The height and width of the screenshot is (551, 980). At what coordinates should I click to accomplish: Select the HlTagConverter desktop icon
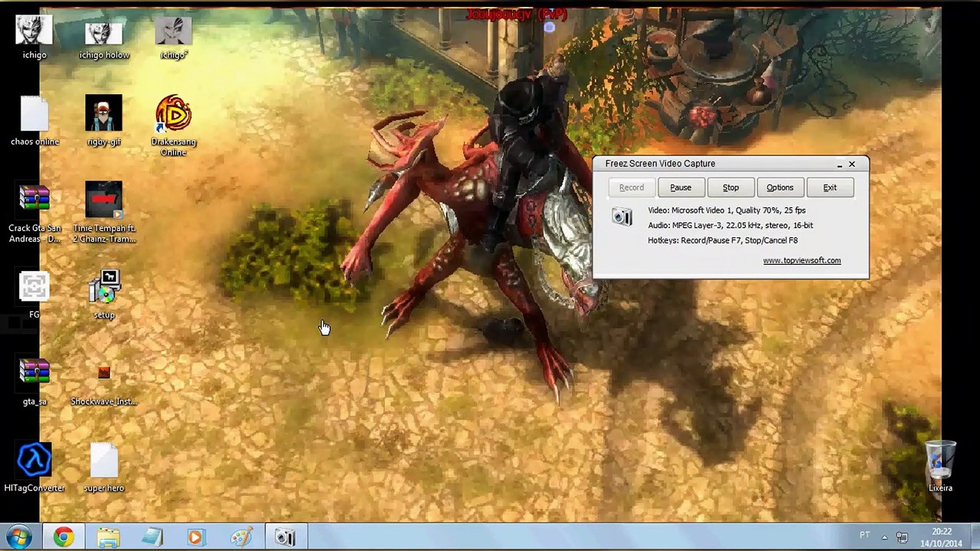click(34, 468)
